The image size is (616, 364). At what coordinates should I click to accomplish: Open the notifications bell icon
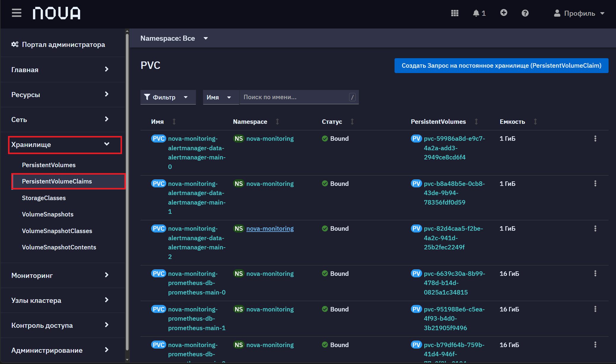point(479,13)
